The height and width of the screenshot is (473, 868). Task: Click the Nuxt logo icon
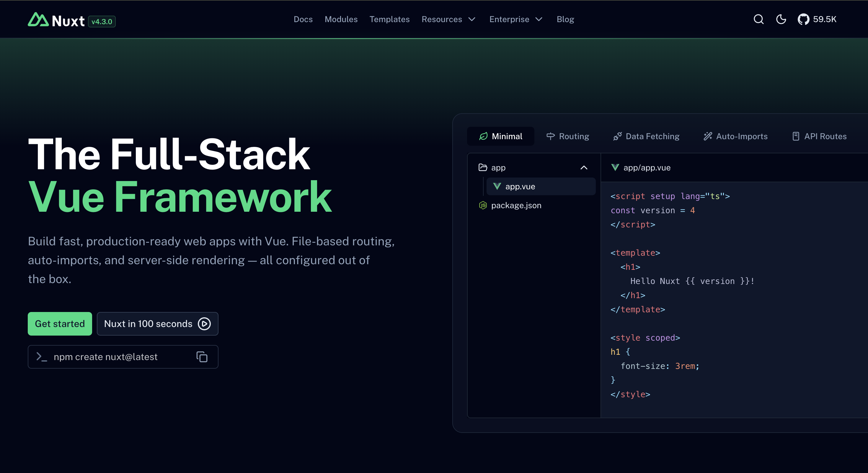click(38, 19)
